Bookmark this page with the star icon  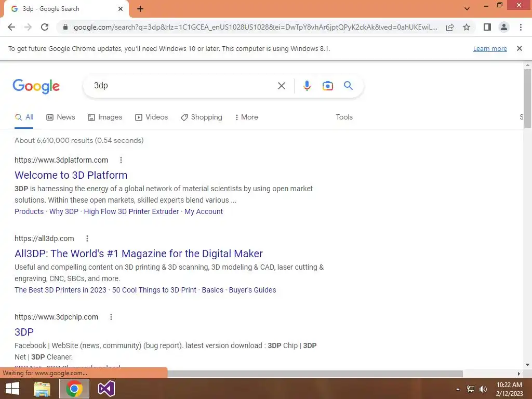click(x=467, y=27)
